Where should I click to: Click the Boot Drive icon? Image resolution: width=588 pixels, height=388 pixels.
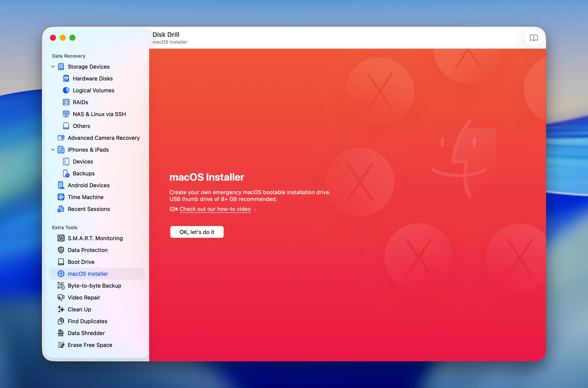[61, 262]
